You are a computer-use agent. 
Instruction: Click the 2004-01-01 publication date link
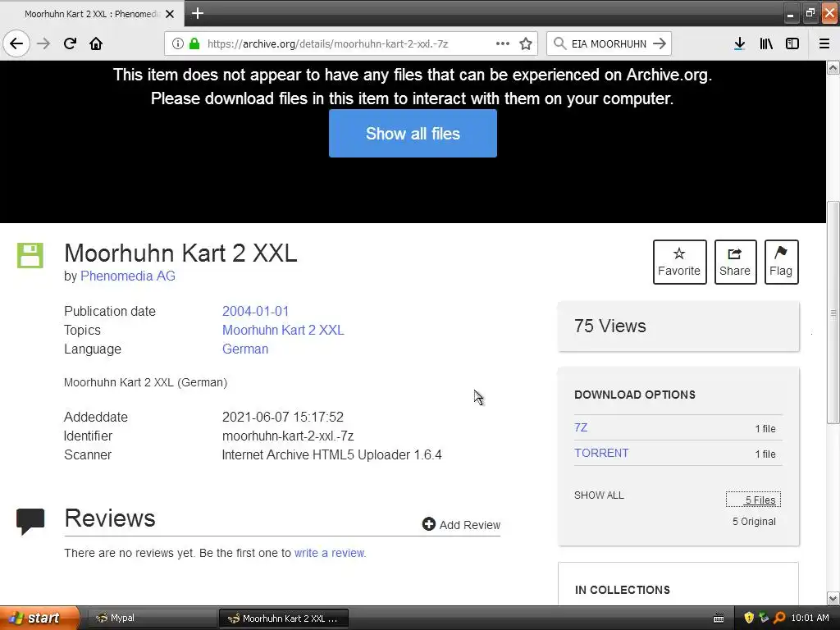click(256, 311)
